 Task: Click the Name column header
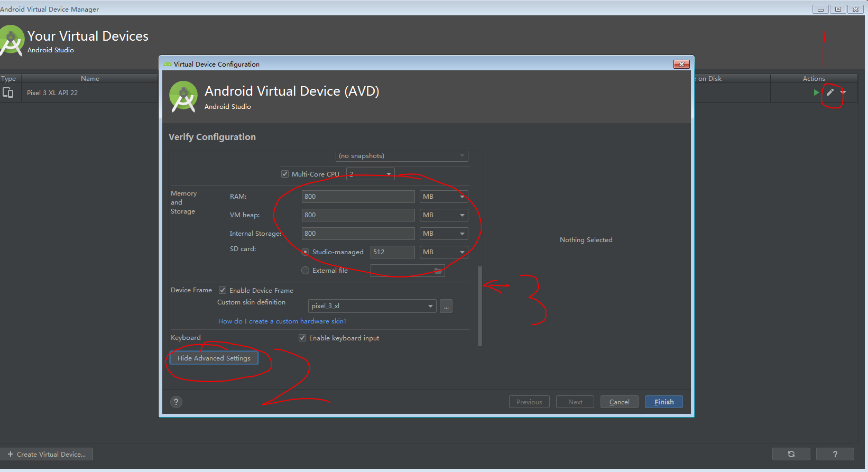pos(90,78)
